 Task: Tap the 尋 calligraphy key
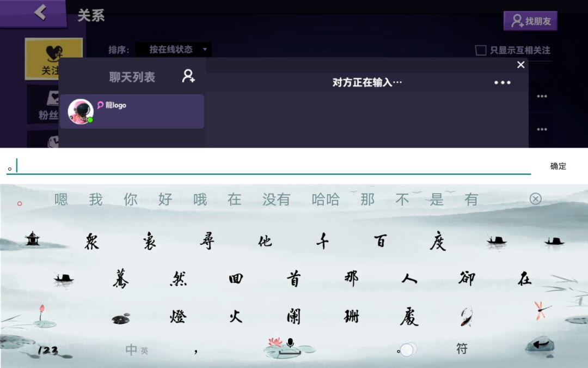207,241
